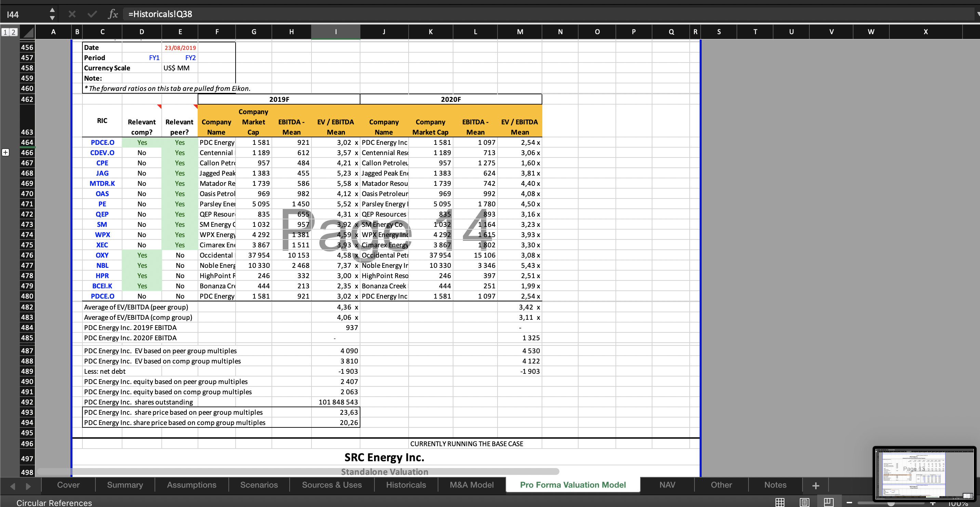Click the US$ MM currency scale cell

pos(180,68)
